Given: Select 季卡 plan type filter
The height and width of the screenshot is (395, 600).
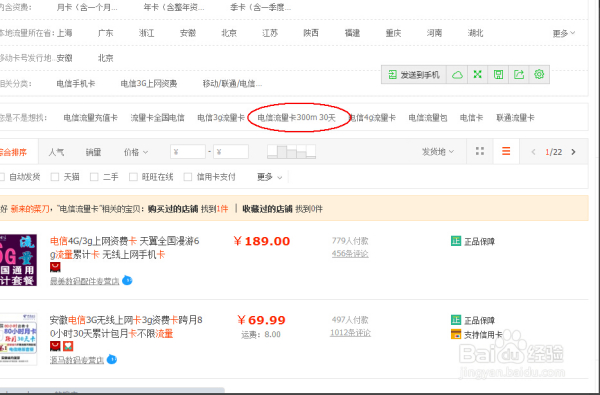Looking at the screenshot, I should [261, 7].
